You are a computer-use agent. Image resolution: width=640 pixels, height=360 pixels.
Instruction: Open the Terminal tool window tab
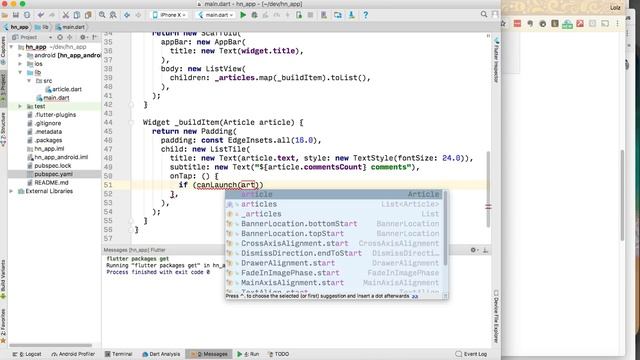tap(118, 354)
